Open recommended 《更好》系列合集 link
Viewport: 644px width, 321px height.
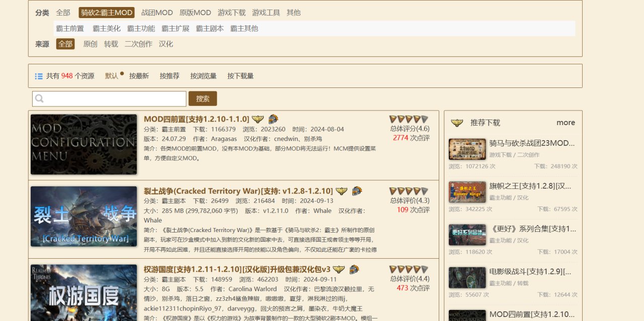pos(533,229)
